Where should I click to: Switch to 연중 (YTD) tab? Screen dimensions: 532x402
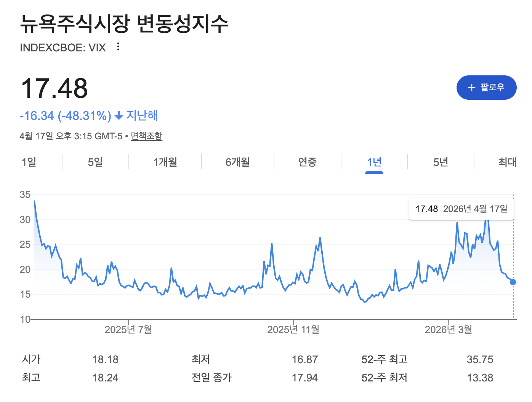click(x=308, y=162)
